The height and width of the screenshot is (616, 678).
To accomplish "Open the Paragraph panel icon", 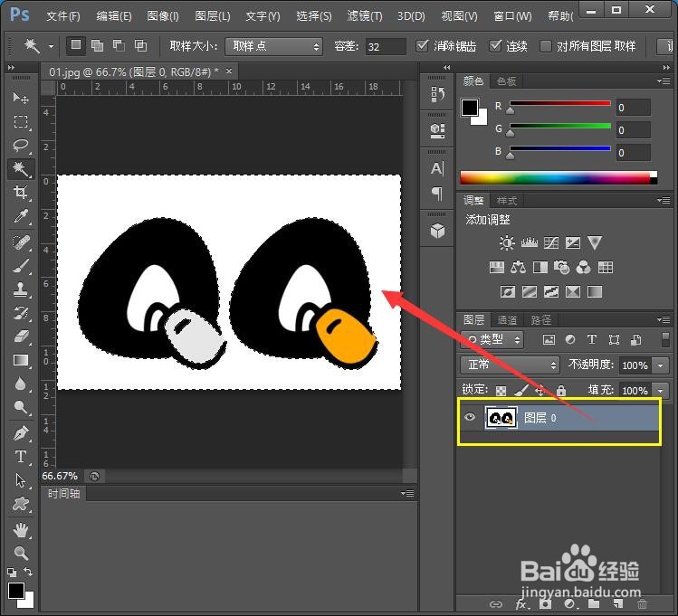I will pos(437,194).
